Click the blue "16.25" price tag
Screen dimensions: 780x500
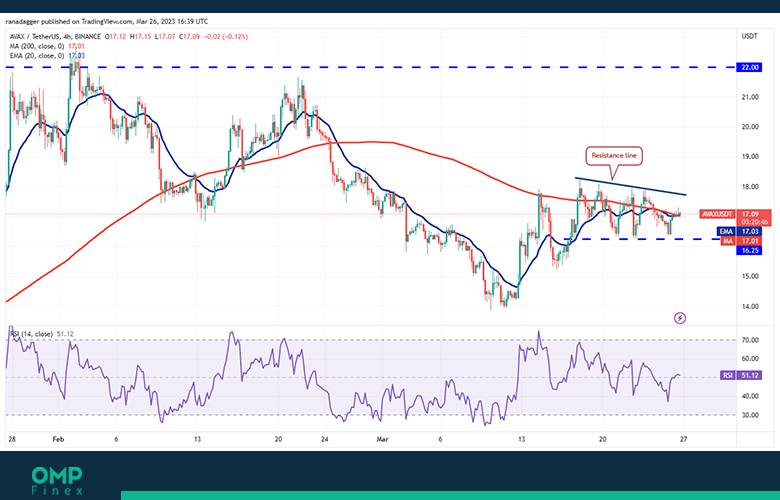pos(749,250)
